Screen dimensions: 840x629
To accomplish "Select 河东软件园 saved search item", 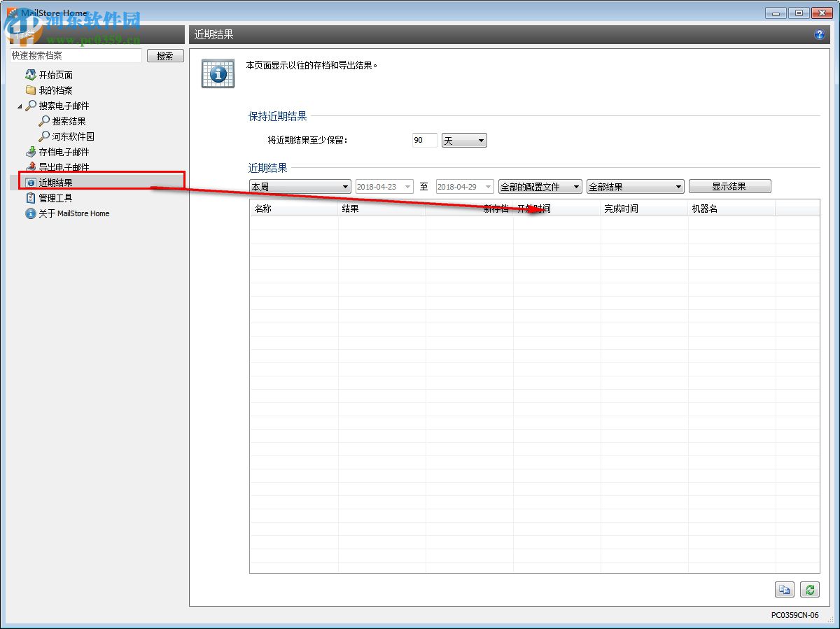I will pyautogui.click(x=73, y=136).
